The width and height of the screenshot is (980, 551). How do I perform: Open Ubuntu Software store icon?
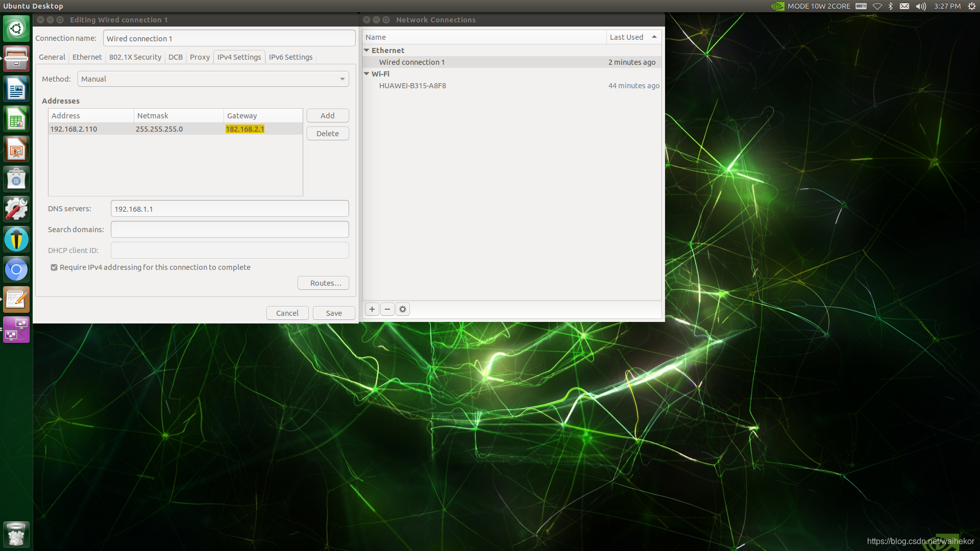point(16,179)
